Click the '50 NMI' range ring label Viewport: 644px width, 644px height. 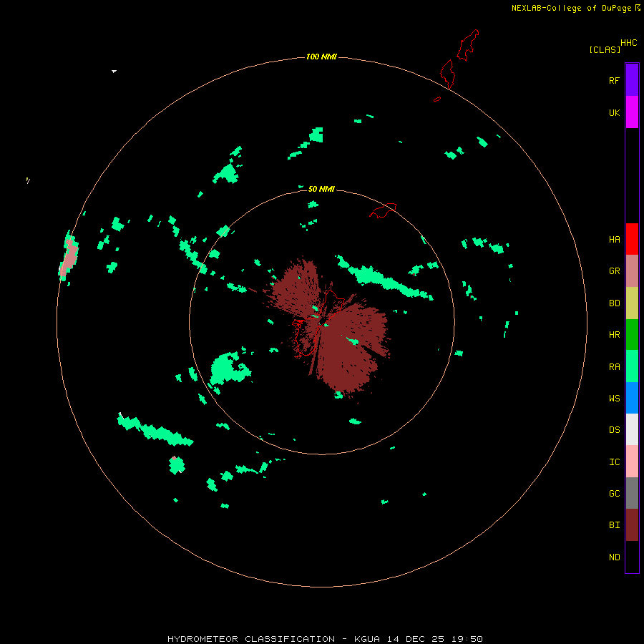pos(321,189)
